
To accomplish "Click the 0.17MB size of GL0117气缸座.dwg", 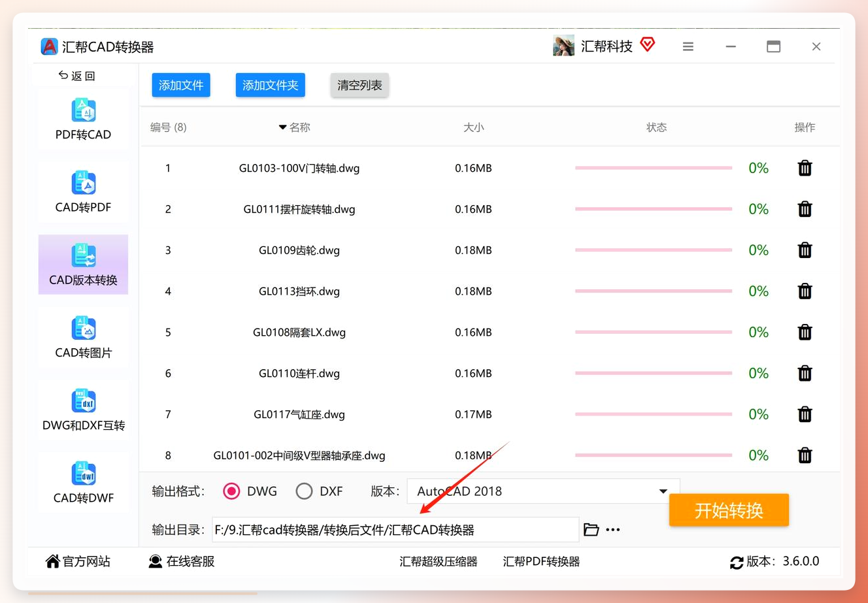I will click(x=473, y=414).
